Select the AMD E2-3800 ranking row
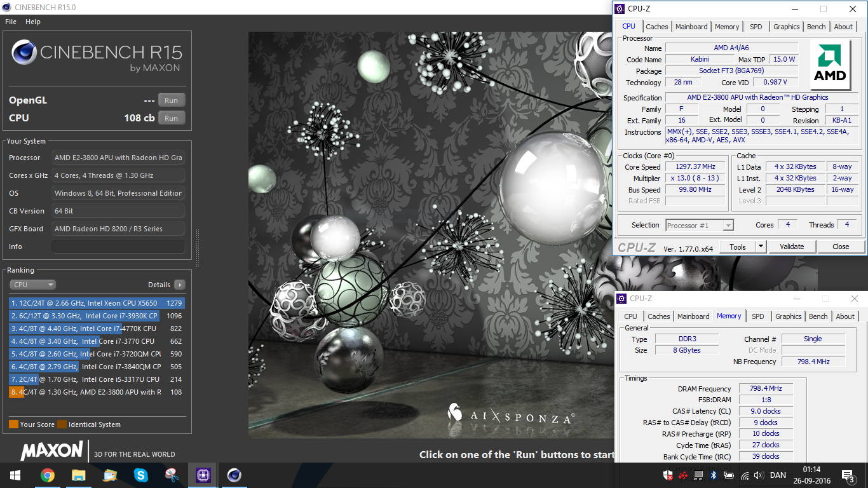868x488 pixels. pyautogui.click(x=97, y=392)
